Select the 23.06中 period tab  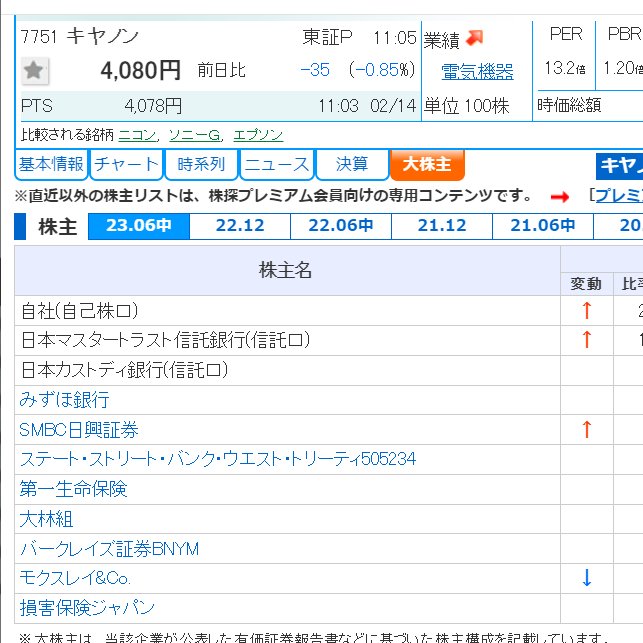point(139,226)
